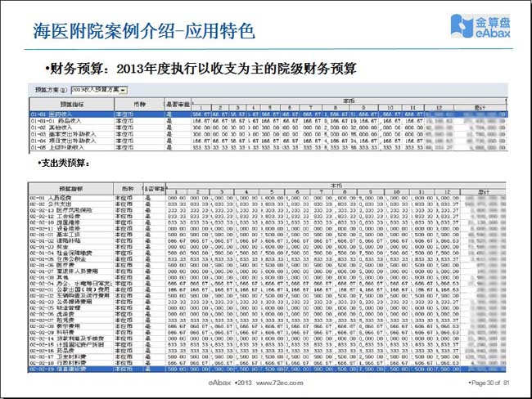532x399 pixels.
Task: Click the 支出类预算 heading text
Action: tap(65, 163)
